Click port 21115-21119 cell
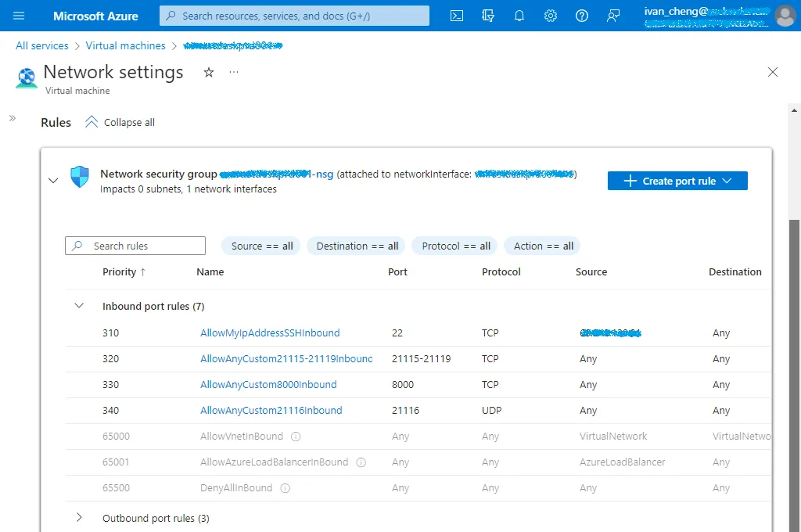The height and width of the screenshot is (532, 801). (422, 359)
